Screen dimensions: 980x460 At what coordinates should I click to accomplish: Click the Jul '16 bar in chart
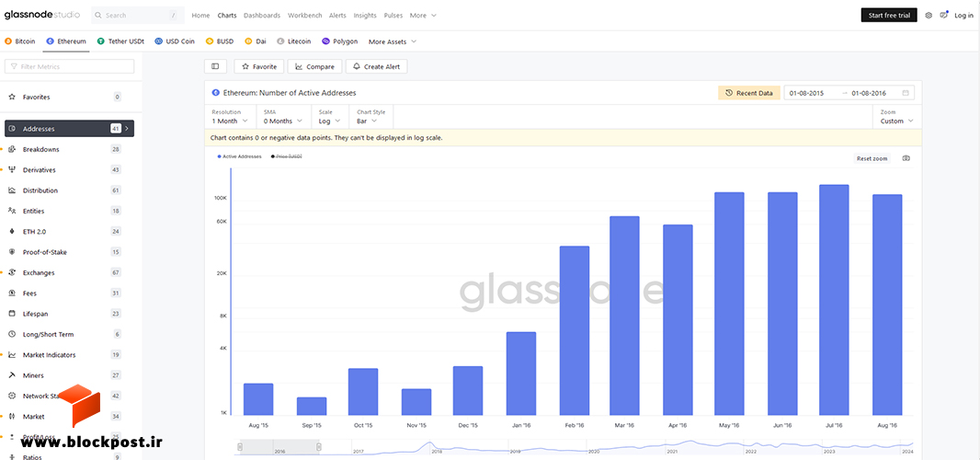click(x=834, y=300)
